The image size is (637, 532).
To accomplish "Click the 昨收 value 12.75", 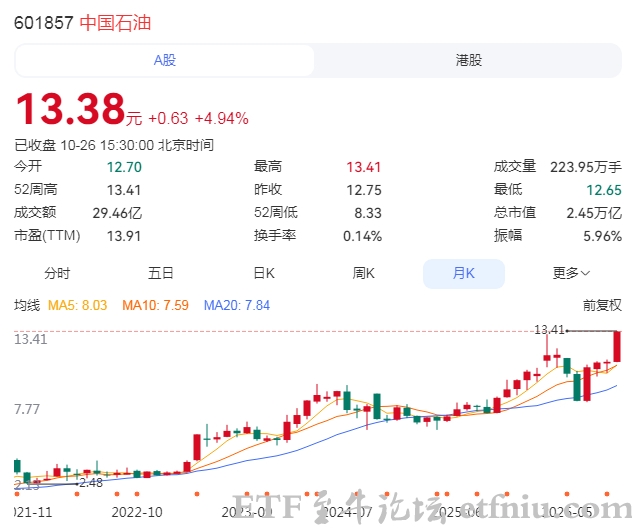I will [x=364, y=190].
